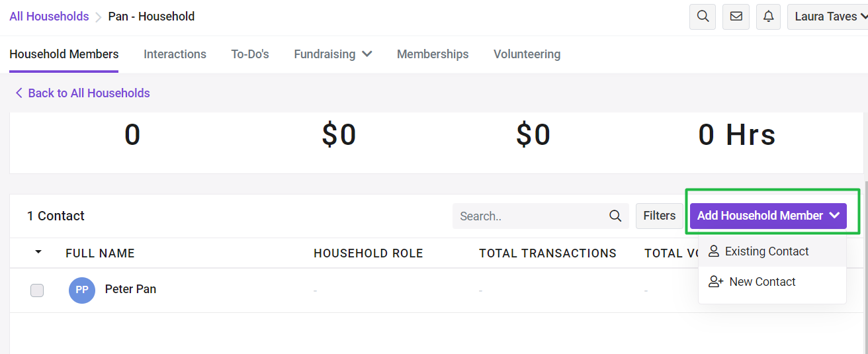Tick the checkbox beside Peter Pan
The width and height of the screenshot is (868, 354).
37,290
